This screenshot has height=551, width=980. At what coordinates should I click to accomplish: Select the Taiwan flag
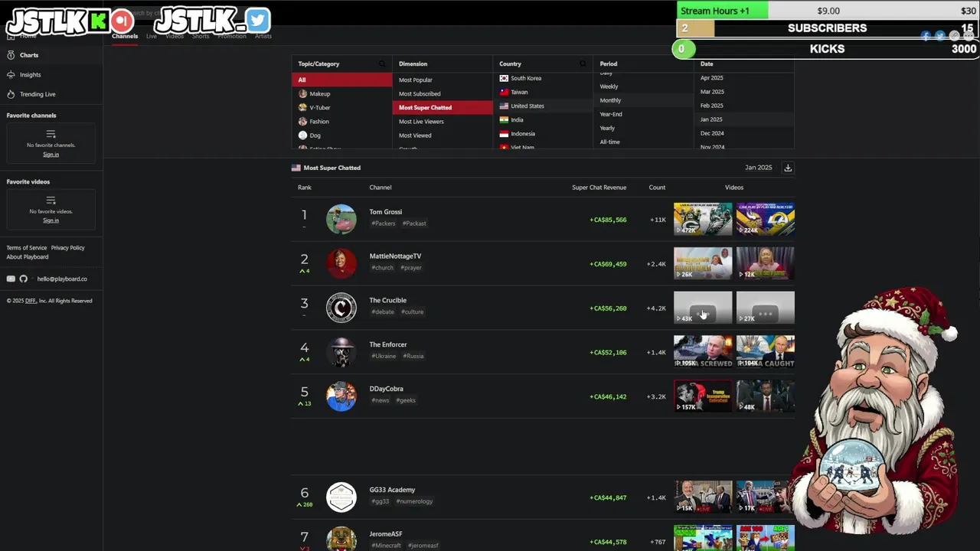coord(504,92)
